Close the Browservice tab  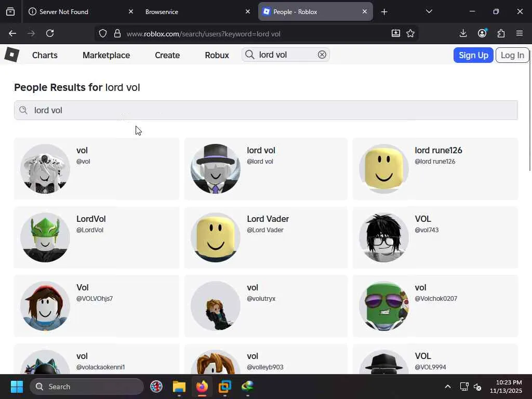248,11
